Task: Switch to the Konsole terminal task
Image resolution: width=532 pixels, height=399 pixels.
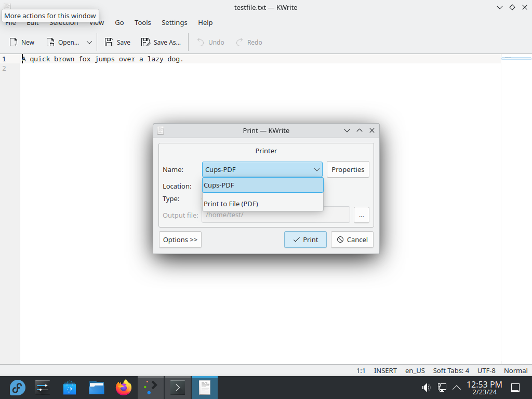Action: coord(178,388)
